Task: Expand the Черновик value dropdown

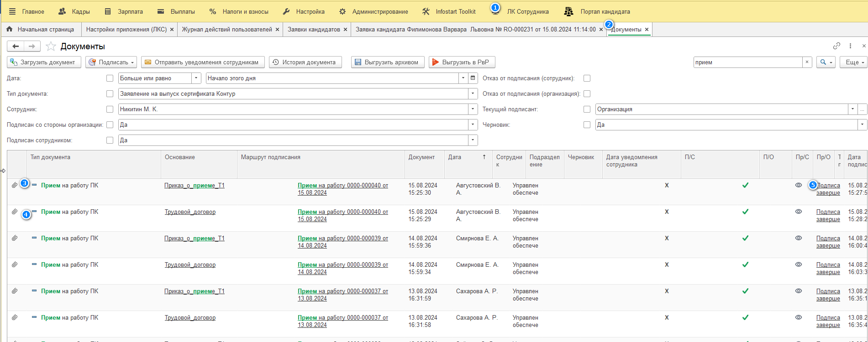Action: click(x=862, y=125)
